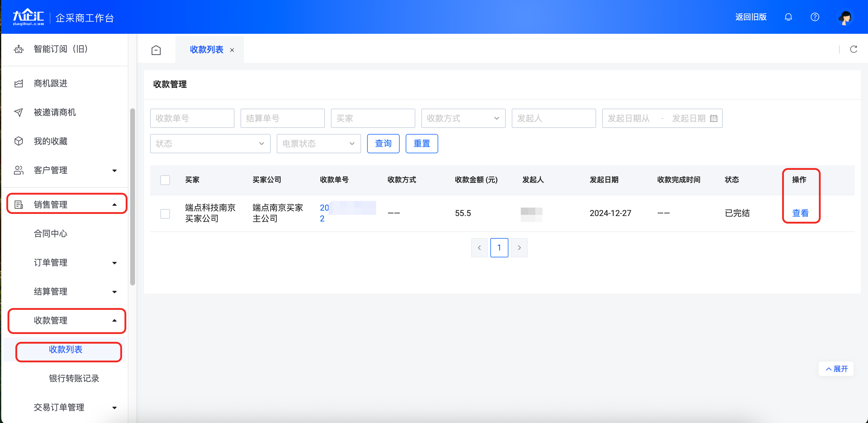Click the refresh page icon

pyautogui.click(x=853, y=49)
